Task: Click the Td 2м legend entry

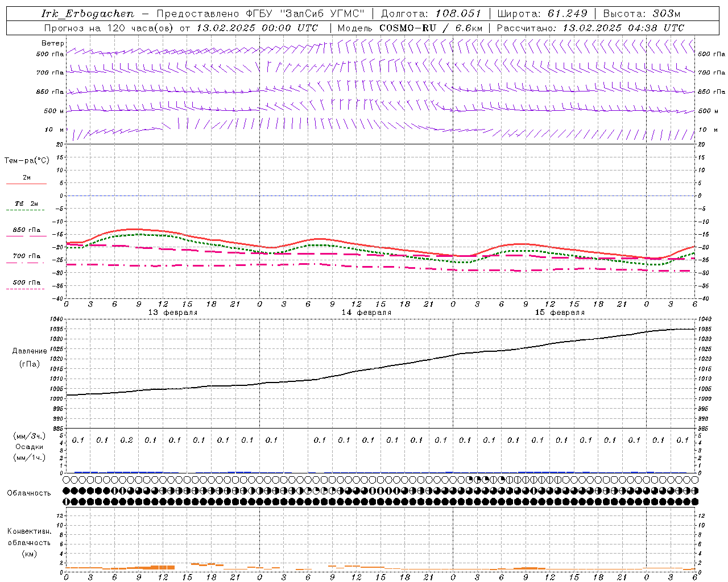Action: click(x=27, y=206)
